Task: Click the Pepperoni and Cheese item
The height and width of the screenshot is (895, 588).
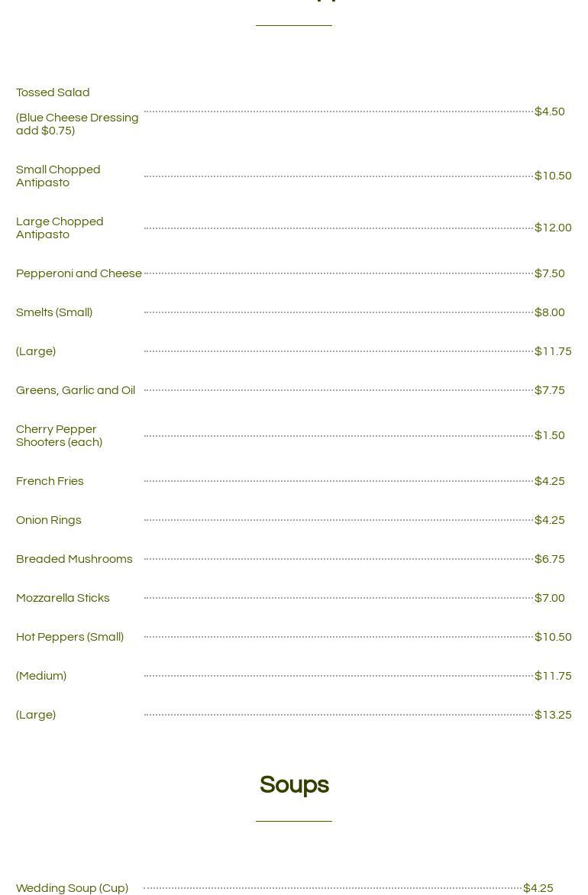Action: click(79, 273)
